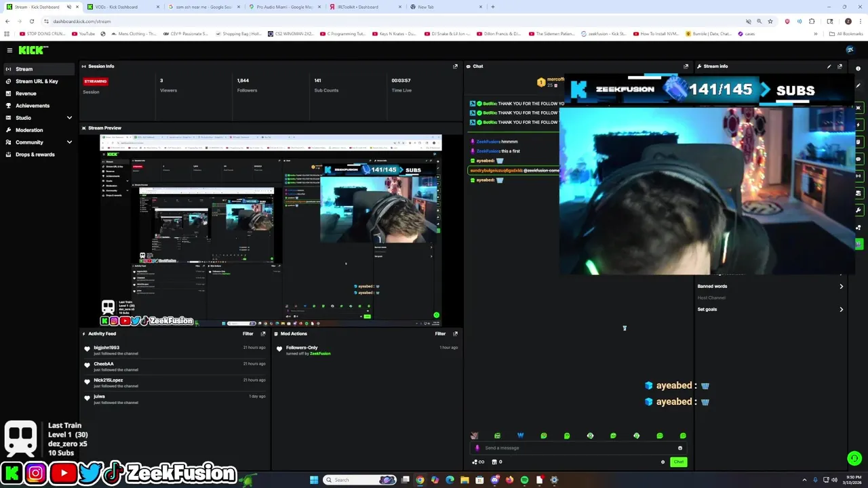The height and width of the screenshot is (488, 868).
Task: Toggle identity mic icon in message box
Action: pos(477,448)
